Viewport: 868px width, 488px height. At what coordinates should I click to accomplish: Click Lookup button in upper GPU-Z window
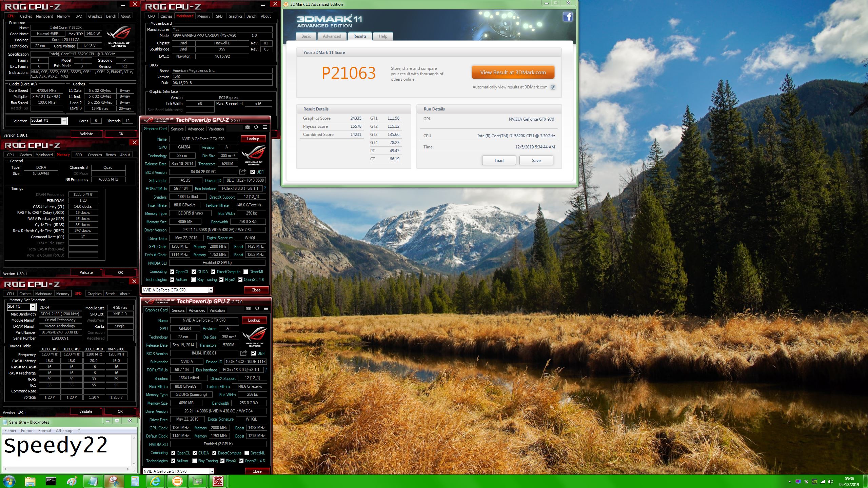[253, 139]
